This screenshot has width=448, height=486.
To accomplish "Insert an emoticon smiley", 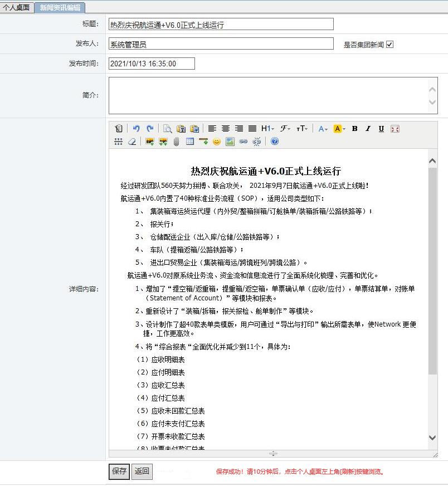I will pos(217,142).
